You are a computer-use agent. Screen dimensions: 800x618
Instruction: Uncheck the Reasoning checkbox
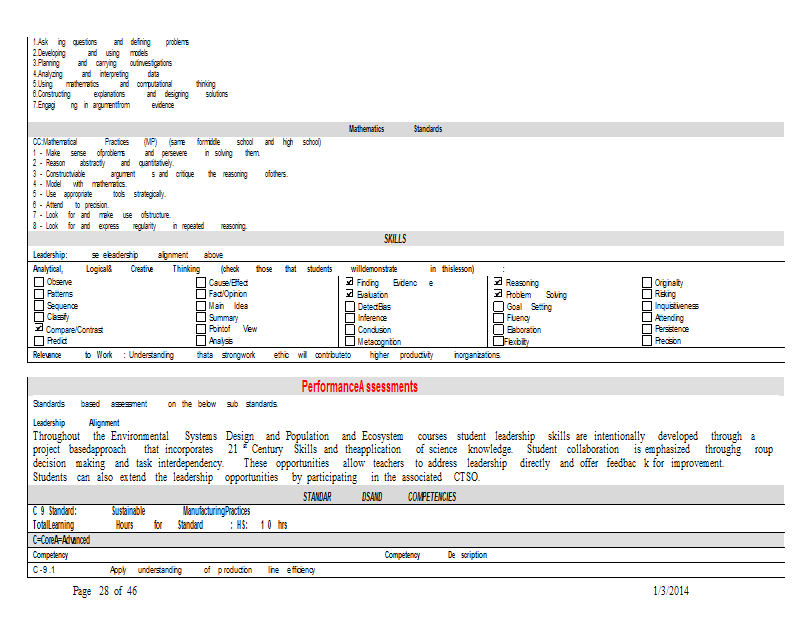click(498, 282)
